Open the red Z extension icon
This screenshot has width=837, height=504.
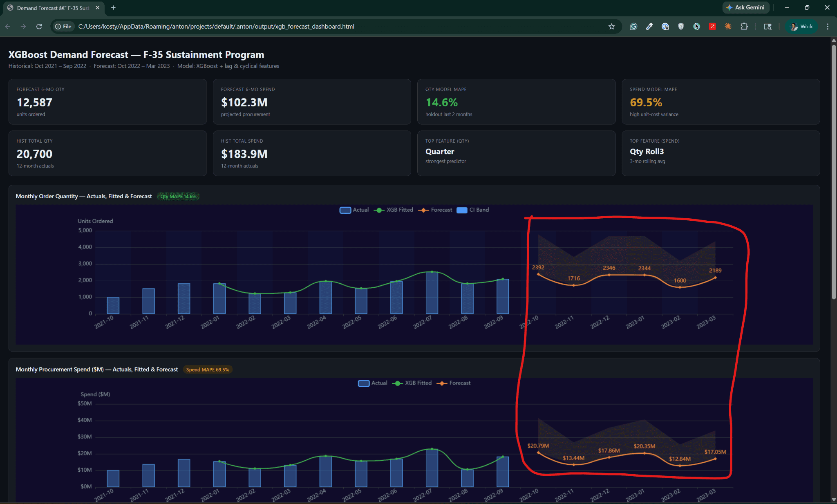[x=712, y=27]
